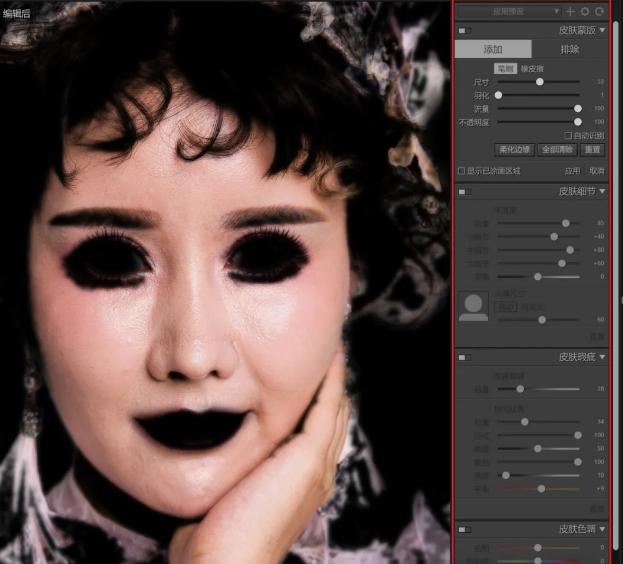623x564 pixels.
Task: Check 显示已涂画区域 option
Action: point(461,171)
